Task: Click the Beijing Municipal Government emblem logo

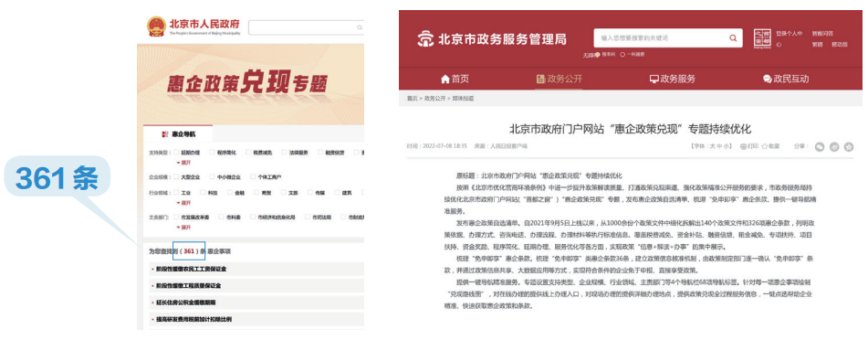Action: pos(156,27)
